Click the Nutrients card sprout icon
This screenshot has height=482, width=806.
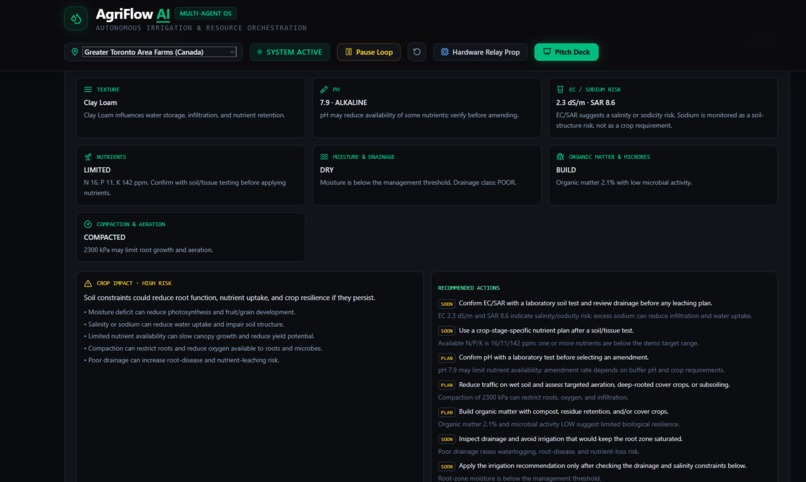(x=88, y=157)
